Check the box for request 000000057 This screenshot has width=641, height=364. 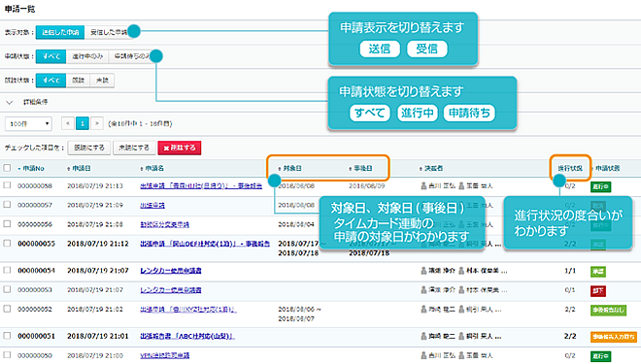[8, 205]
